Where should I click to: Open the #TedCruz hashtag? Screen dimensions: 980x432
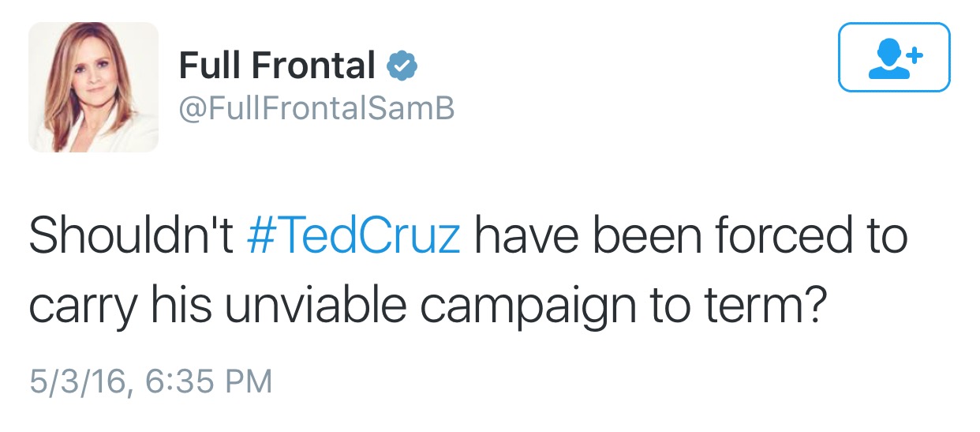tap(353, 237)
